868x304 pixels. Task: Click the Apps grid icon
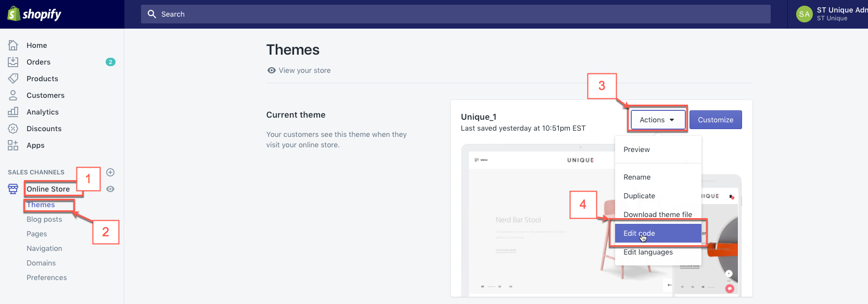pyautogui.click(x=13, y=145)
